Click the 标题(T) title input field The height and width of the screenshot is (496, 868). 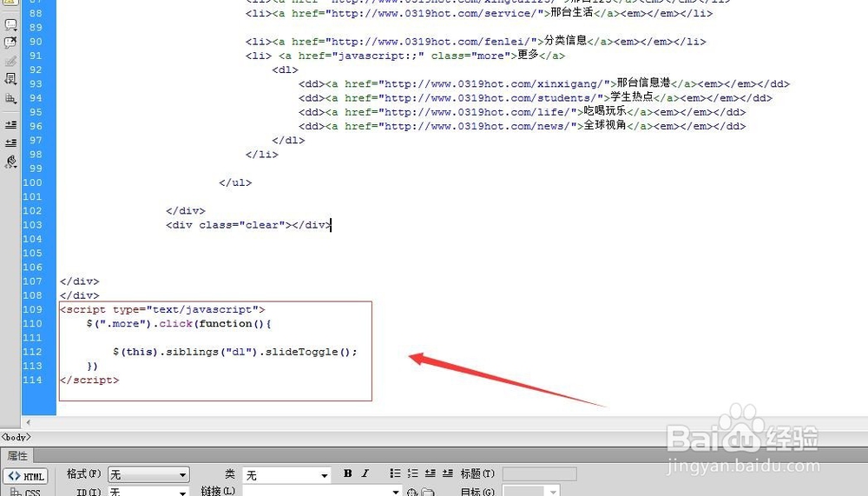539,473
